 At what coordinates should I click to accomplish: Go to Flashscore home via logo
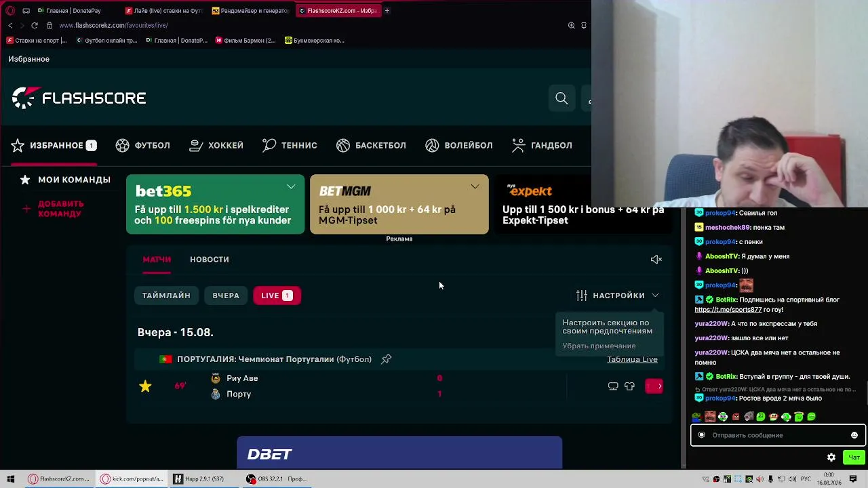pyautogui.click(x=79, y=98)
